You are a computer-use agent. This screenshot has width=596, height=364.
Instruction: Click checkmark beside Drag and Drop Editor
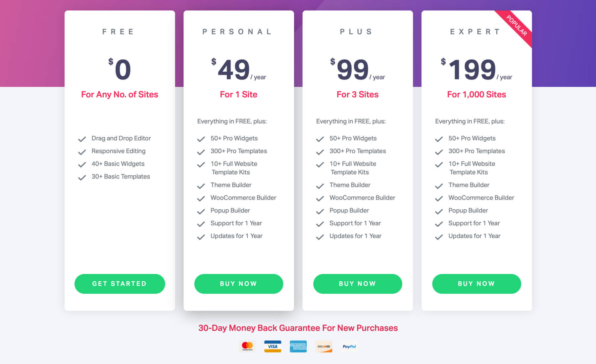[82, 139]
